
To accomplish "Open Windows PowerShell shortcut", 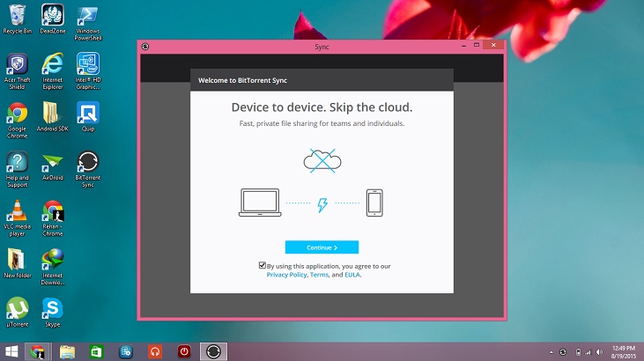I will 88,18.
